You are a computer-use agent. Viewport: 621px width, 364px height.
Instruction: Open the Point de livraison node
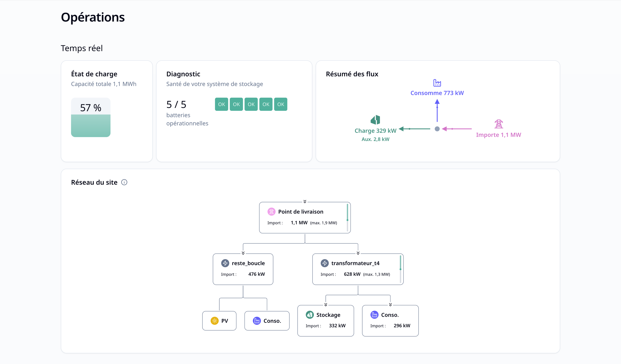point(305,218)
